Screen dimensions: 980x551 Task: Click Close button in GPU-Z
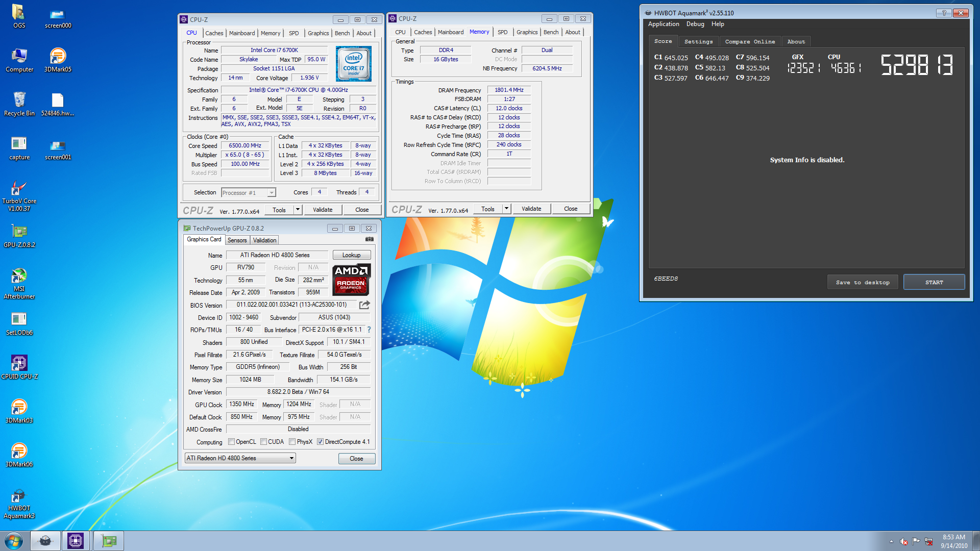click(x=356, y=459)
